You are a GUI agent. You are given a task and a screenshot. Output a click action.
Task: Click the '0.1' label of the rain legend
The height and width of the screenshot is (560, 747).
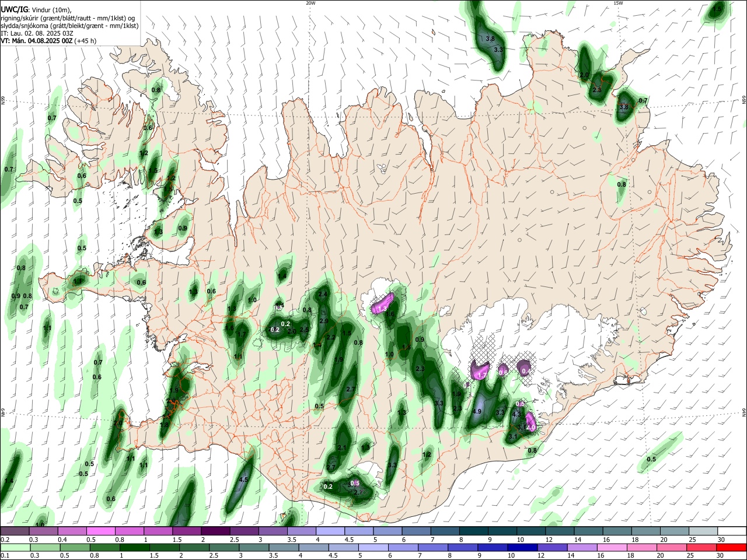tap(5, 556)
